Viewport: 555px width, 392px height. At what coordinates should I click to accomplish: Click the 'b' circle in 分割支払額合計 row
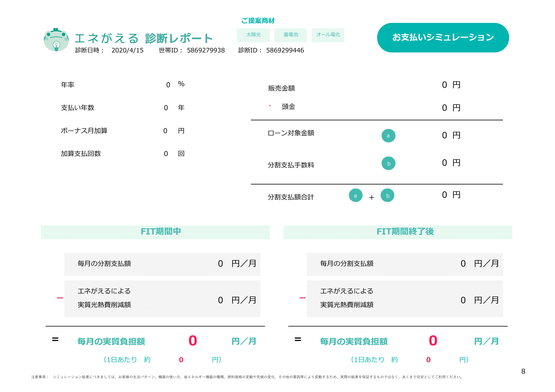point(387,195)
